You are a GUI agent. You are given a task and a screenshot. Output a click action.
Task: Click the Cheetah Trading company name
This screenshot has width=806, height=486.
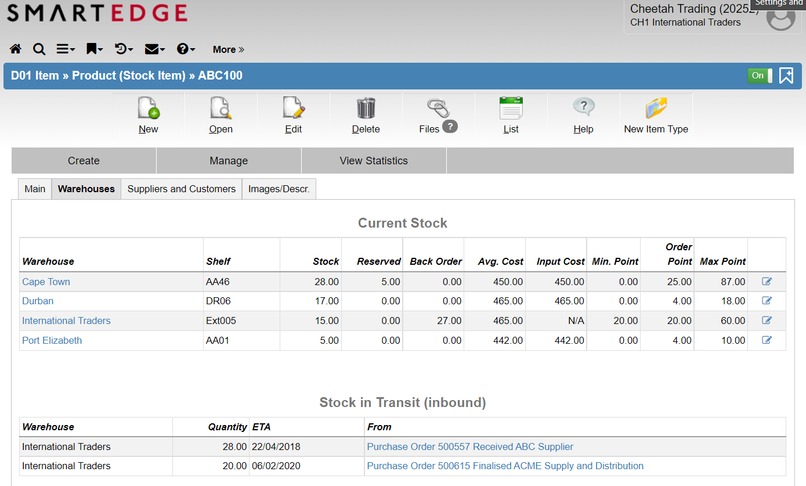tap(693, 9)
